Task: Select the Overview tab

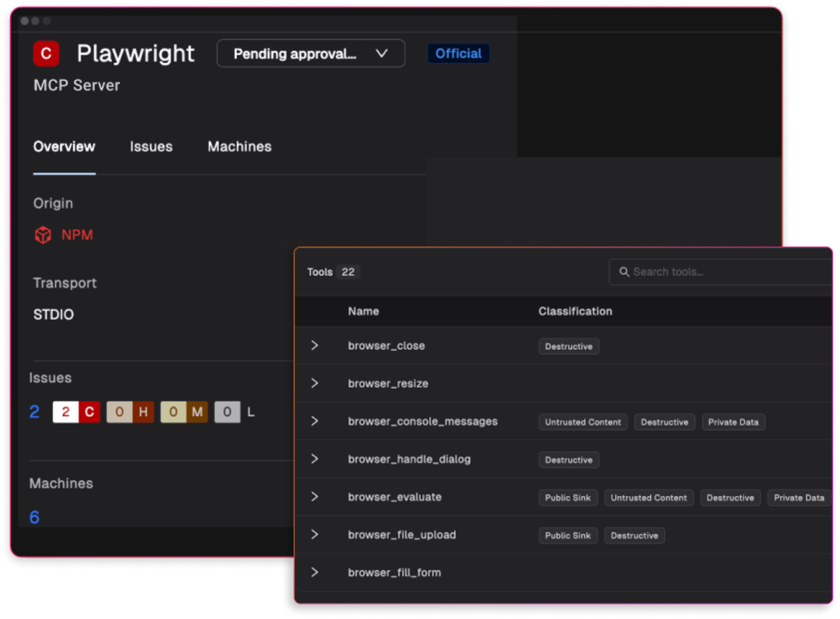Action: click(64, 147)
